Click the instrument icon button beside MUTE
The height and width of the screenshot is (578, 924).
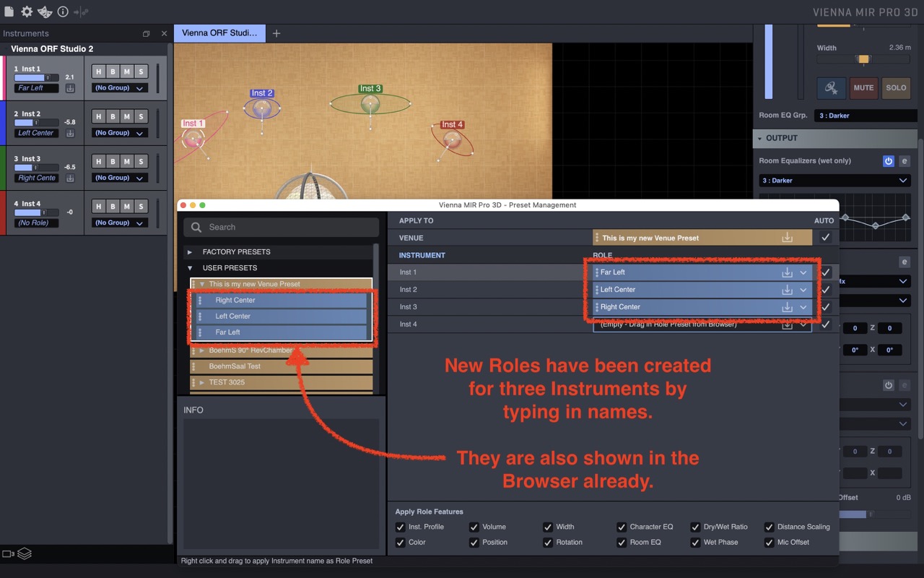[x=831, y=88]
